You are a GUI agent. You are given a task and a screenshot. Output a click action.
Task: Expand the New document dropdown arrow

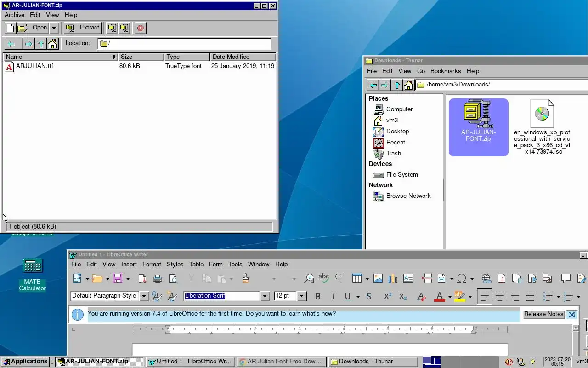pyautogui.click(x=87, y=279)
